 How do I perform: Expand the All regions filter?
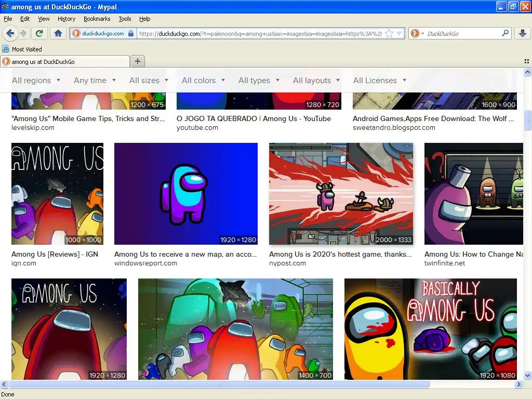pos(36,81)
